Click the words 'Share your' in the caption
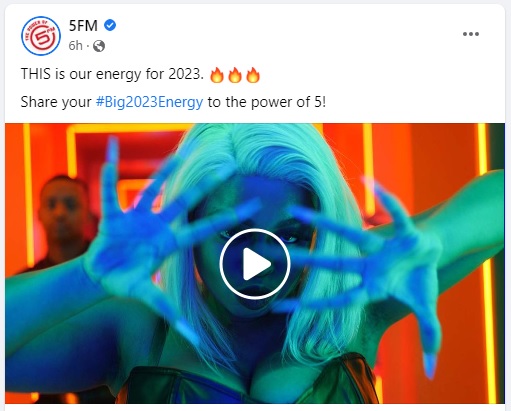This screenshot has width=511, height=411. pos(56,102)
